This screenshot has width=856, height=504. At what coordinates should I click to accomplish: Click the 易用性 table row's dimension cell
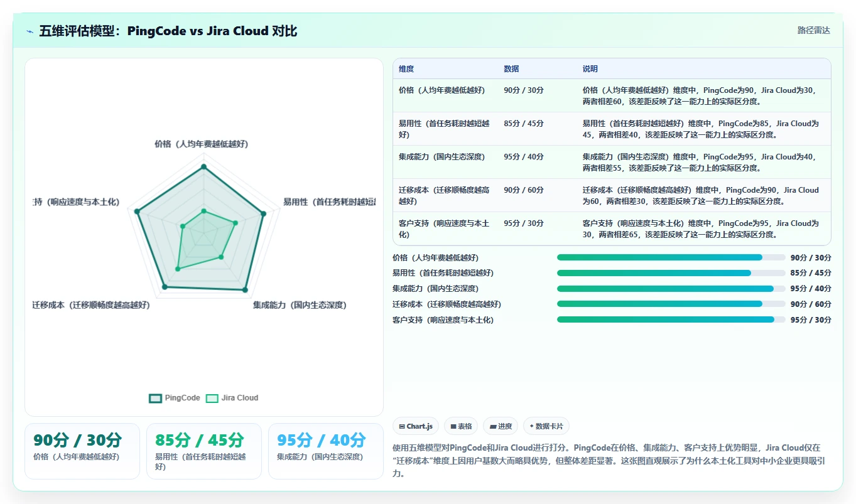pos(444,129)
